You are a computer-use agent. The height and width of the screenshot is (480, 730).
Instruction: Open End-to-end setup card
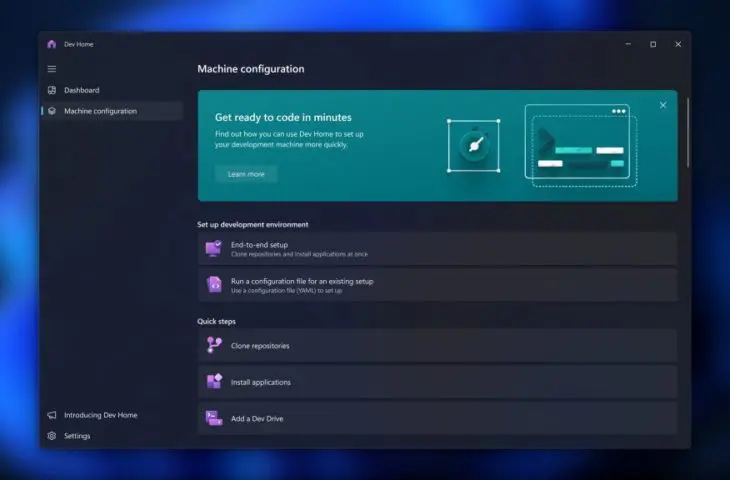[x=437, y=249]
